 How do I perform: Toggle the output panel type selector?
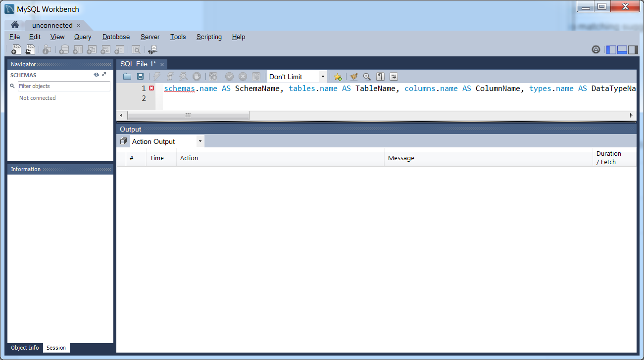click(123, 141)
